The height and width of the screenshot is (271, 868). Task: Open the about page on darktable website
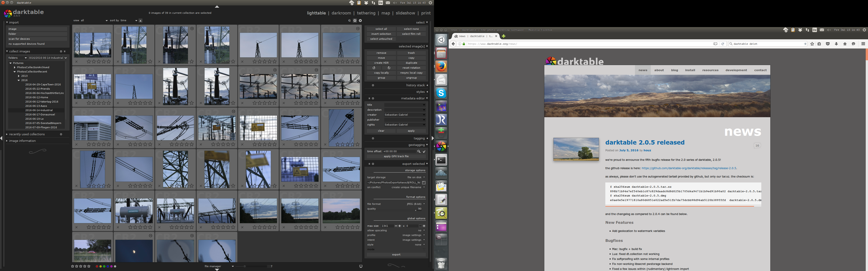(x=659, y=70)
